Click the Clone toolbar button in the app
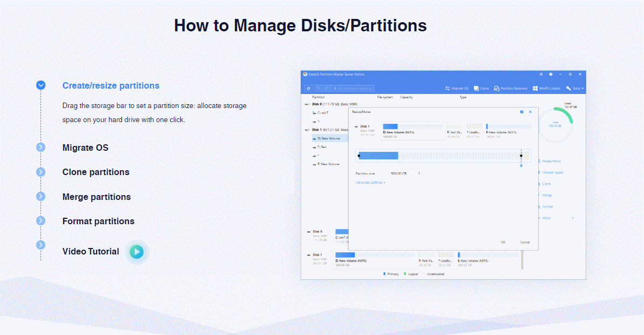Viewport: 644px width, 335px height. (482, 89)
